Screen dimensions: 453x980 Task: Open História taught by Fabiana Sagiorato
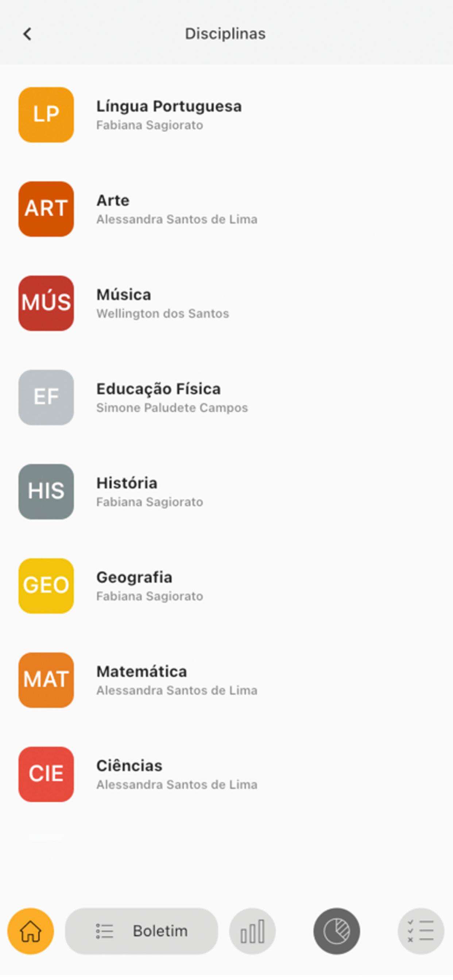[226, 491]
